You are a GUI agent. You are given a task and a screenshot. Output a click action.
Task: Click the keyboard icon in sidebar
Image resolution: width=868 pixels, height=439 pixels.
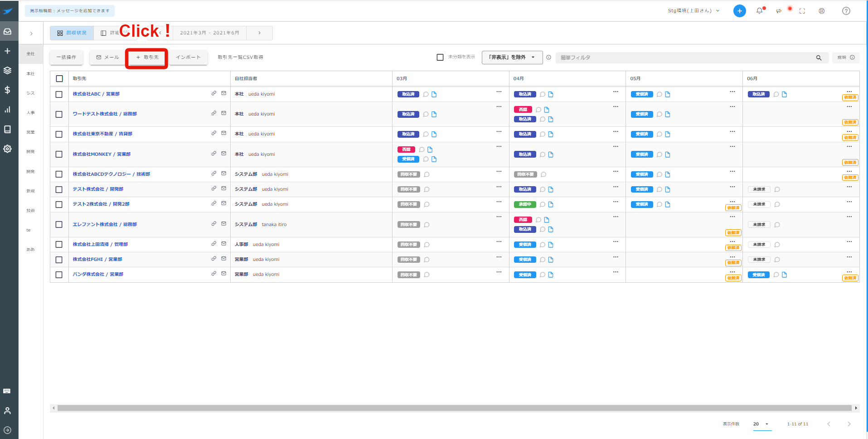7,391
